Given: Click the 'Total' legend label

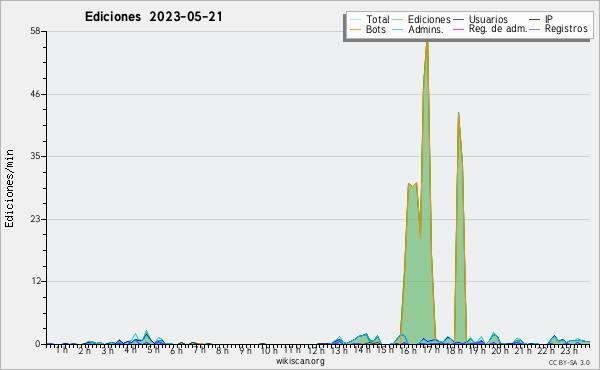Looking at the screenshot, I should pos(377,19).
